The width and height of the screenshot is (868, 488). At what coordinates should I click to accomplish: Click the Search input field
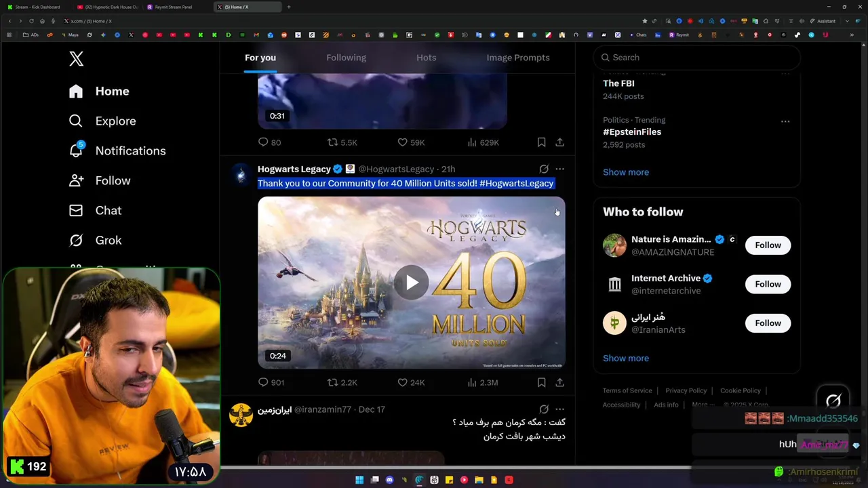pos(696,58)
